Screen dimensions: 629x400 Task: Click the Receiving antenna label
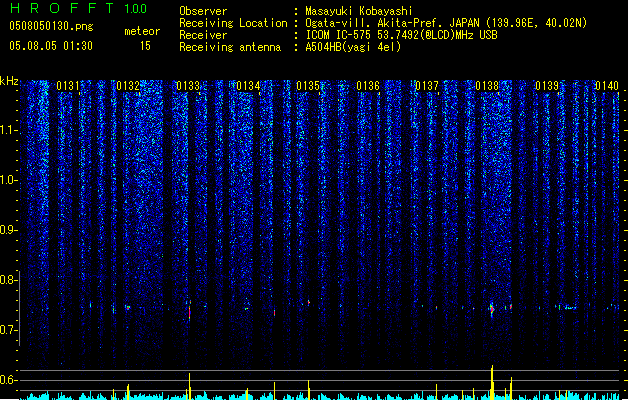click(230, 47)
